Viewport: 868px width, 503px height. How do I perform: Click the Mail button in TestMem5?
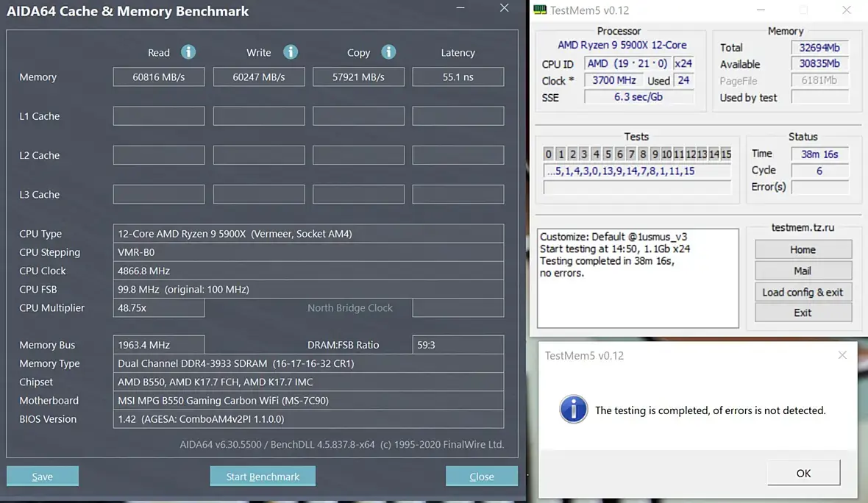pos(803,271)
